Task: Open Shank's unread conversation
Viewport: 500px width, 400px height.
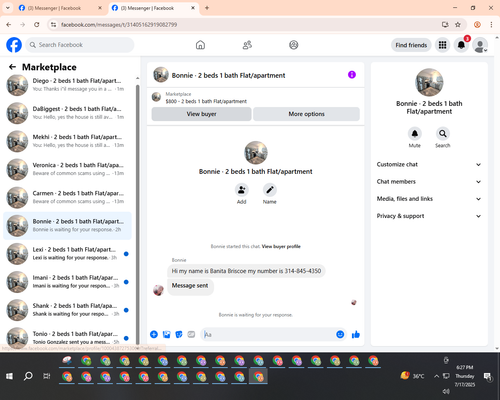Action: click(x=67, y=310)
